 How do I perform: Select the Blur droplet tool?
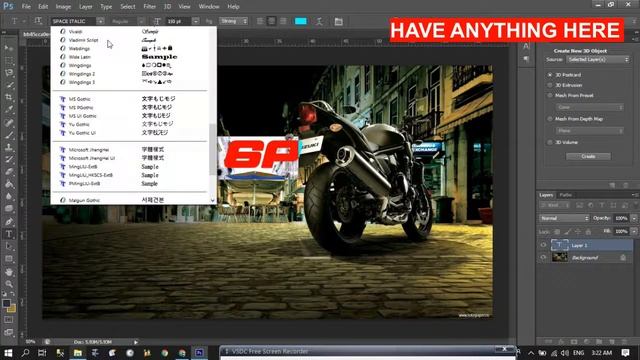coord(9,196)
